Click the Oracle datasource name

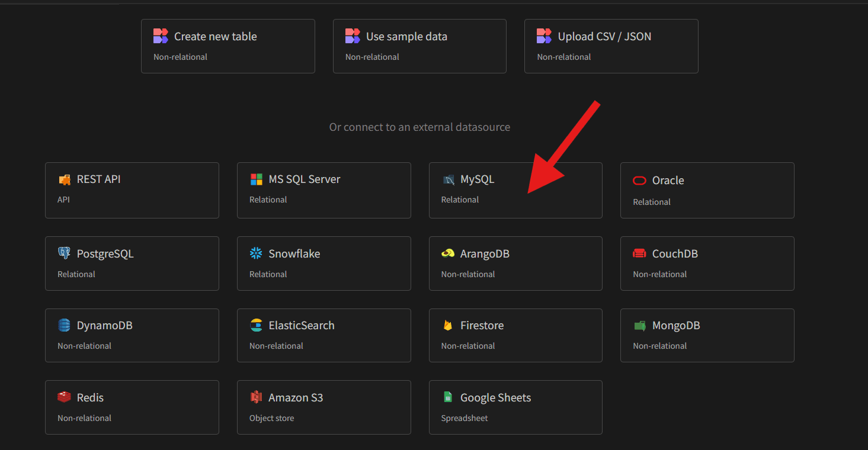point(668,181)
